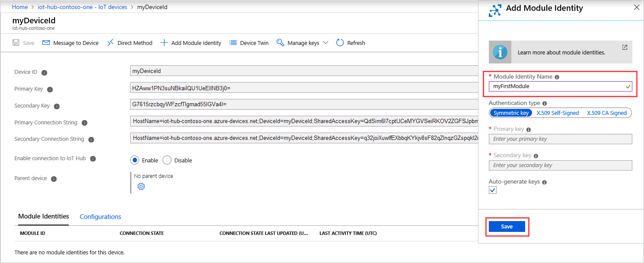Uncheck the Auto-generate keys checkbox
The image size is (644, 263).
pos(493,190)
